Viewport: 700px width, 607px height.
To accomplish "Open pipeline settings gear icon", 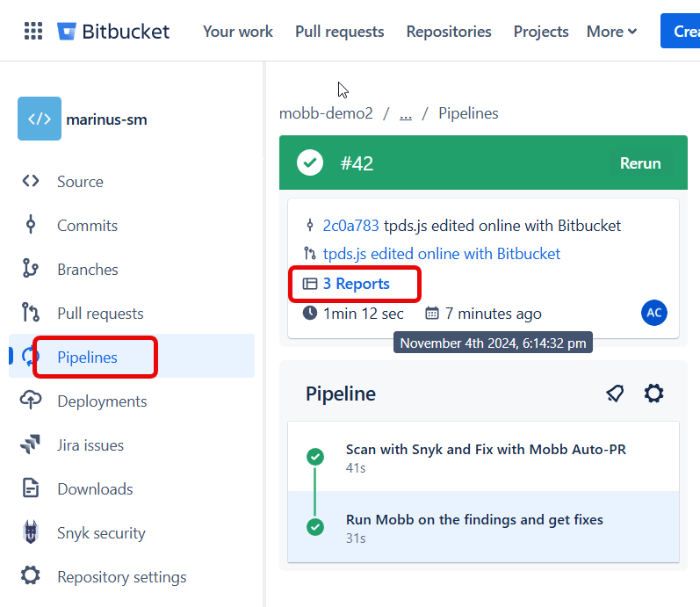I will click(x=653, y=394).
